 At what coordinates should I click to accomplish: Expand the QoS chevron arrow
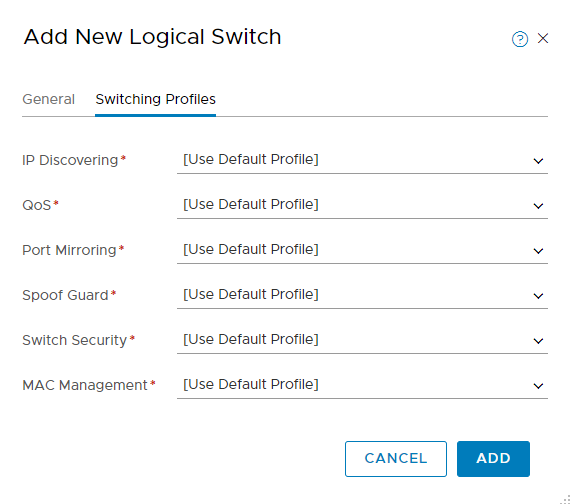(538, 206)
